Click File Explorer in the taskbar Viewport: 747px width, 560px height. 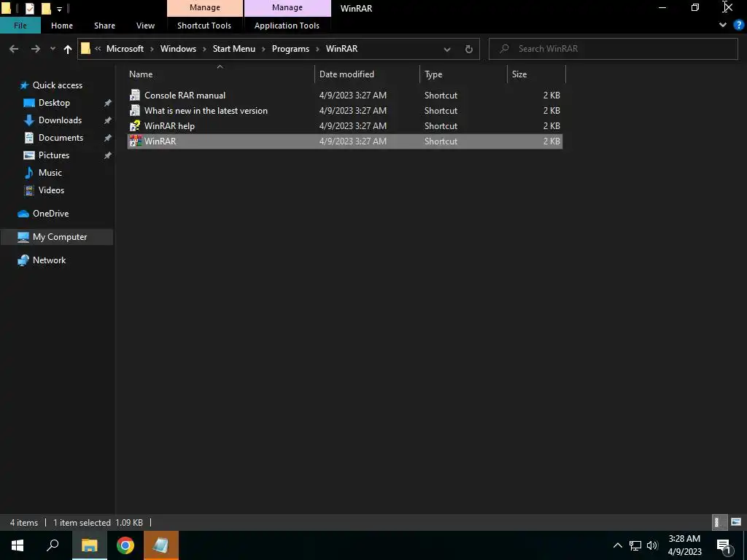pos(89,545)
